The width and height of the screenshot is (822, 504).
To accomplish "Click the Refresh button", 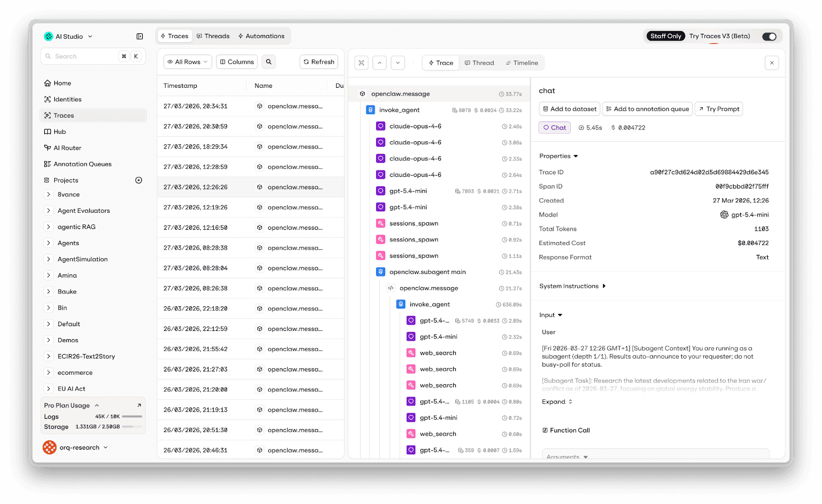I will coord(319,62).
